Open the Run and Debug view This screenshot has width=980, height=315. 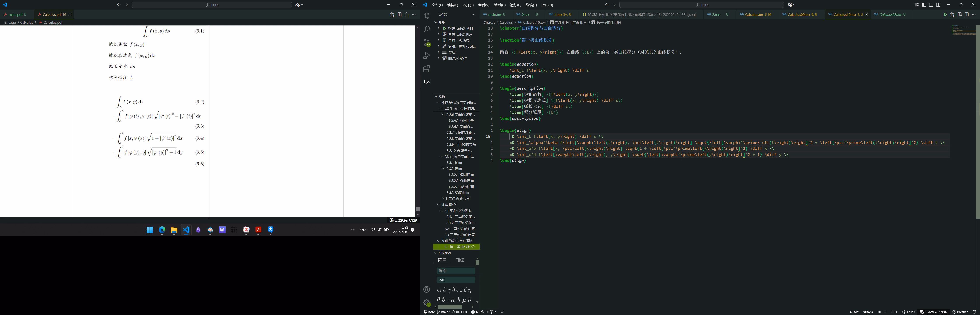click(x=427, y=56)
